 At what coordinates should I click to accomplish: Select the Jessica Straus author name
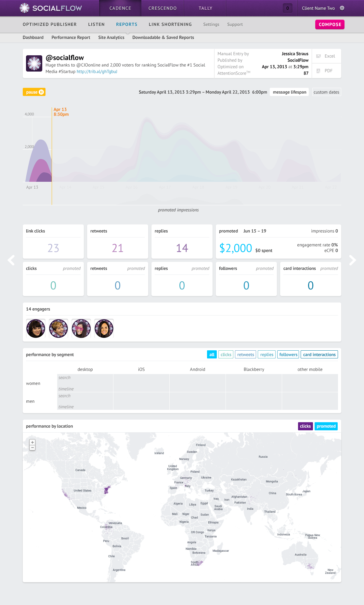click(x=295, y=54)
